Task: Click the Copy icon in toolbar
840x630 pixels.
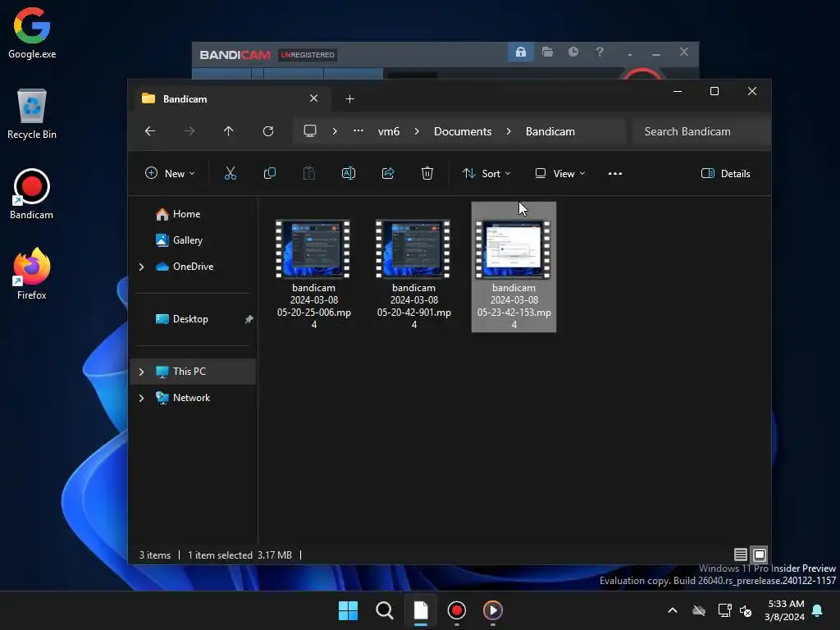Action: 269,173
